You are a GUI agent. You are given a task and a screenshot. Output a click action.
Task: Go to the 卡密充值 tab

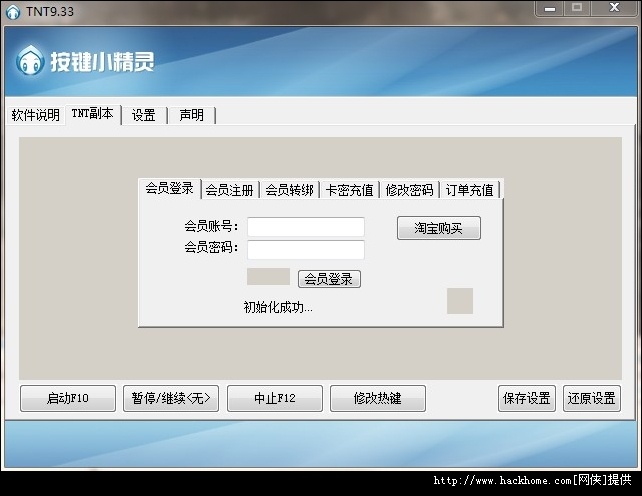tap(349, 190)
